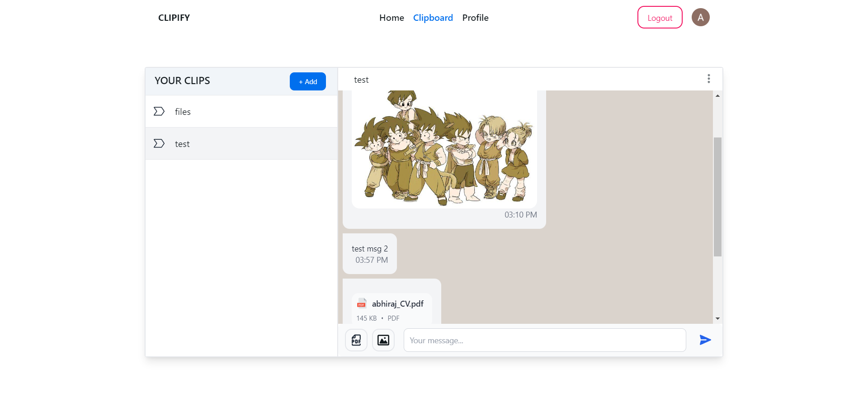
Task: Click the tag icon beside test
Action: click(x=159, y=143)
